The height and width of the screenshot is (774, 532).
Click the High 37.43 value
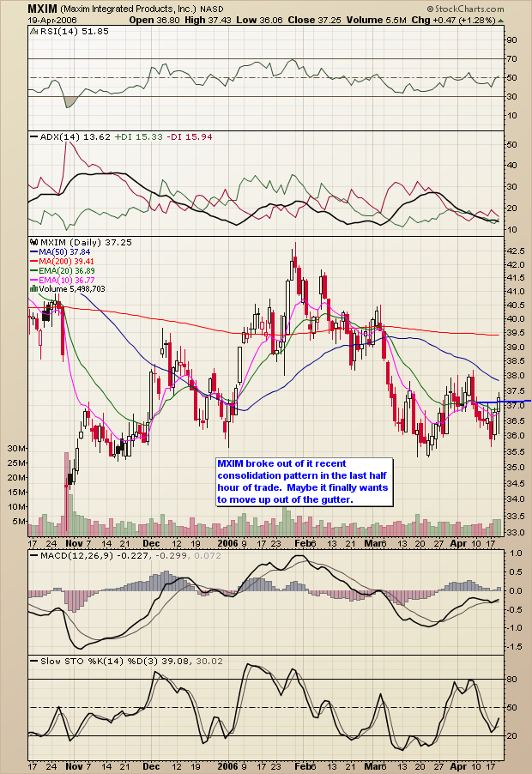click(x=209, y=21)
